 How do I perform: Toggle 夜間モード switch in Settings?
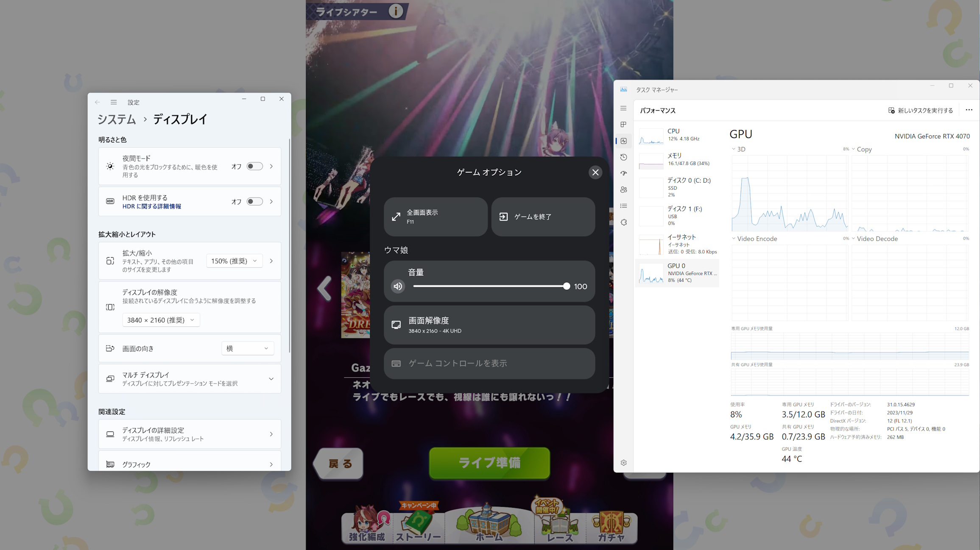(x=254, y=166)
